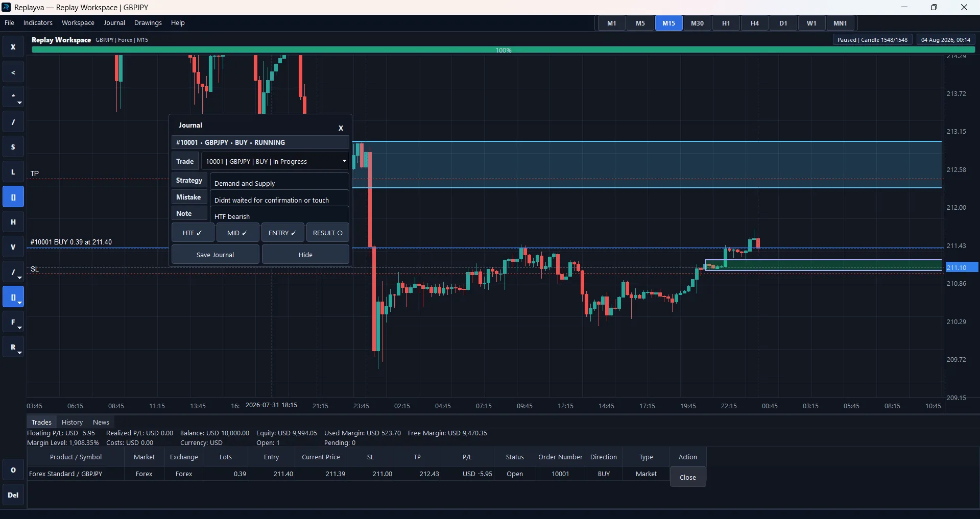
Task: Click the H horizontal line tool
Action: 13,222
